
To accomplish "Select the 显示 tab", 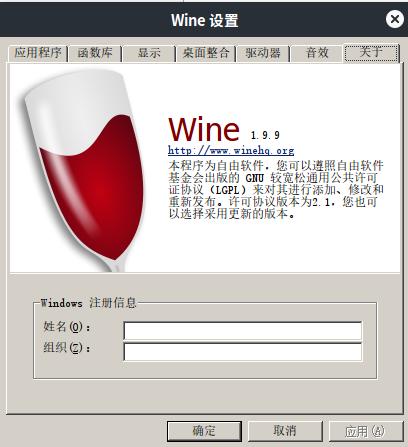I will tap(149, 53).
